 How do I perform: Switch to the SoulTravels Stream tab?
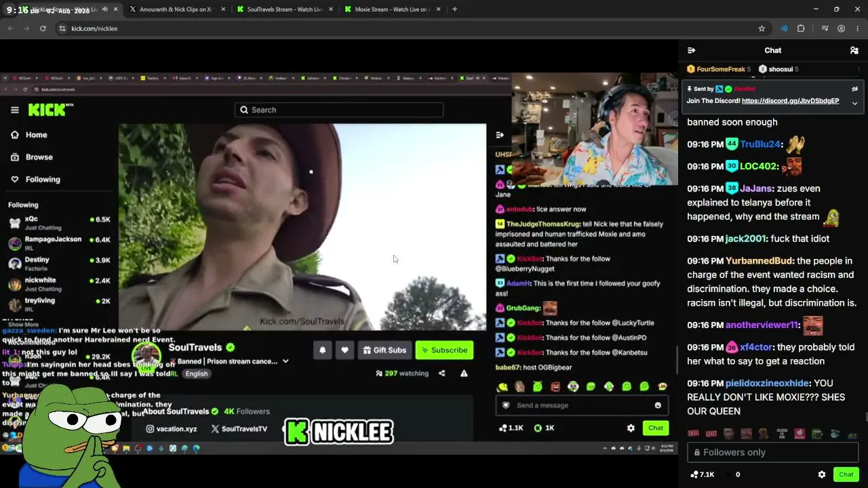283,9
